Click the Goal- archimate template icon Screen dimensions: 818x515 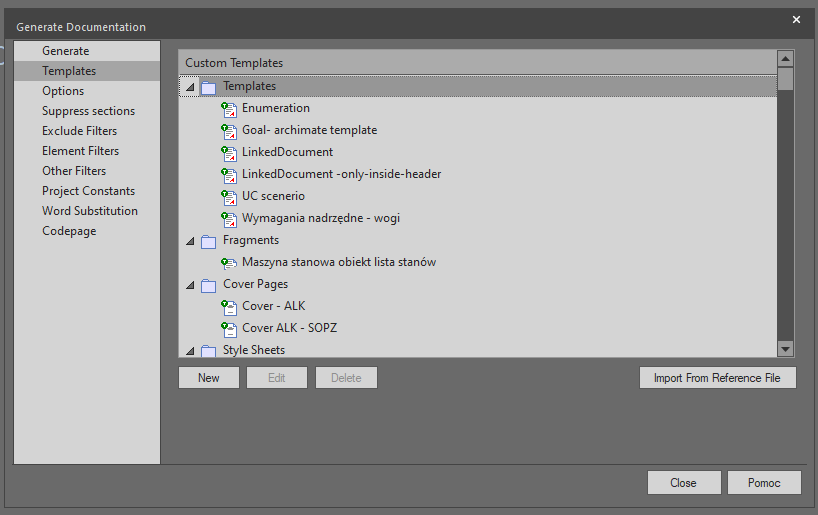point(229,131)
